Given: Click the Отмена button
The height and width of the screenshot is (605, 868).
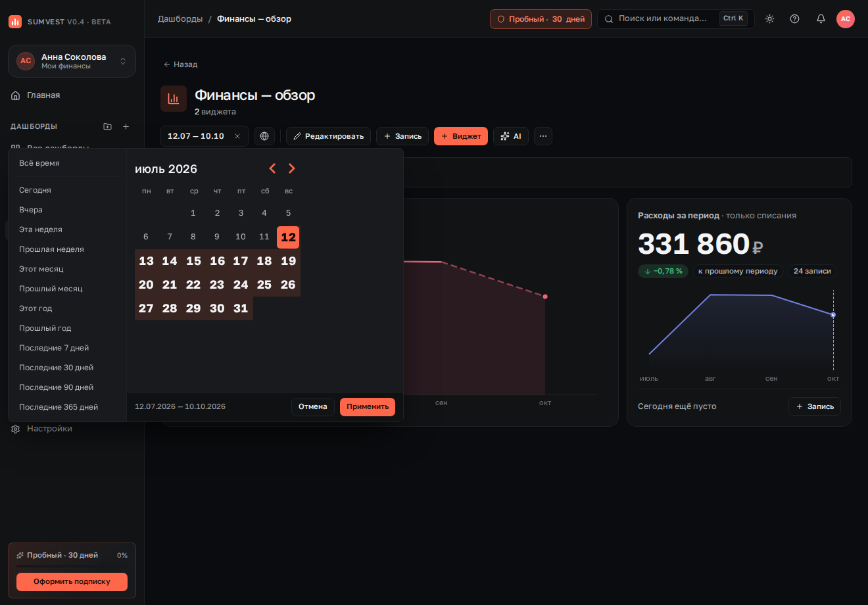Looking at the screenshot, I should click(x=313, y=406).
